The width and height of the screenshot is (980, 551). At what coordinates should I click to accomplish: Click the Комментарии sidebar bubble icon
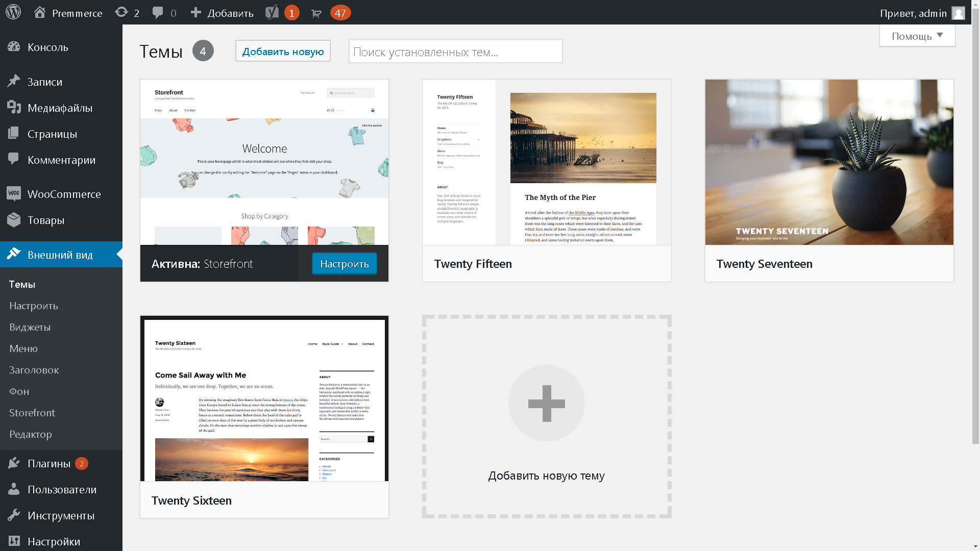click(14, 159)
